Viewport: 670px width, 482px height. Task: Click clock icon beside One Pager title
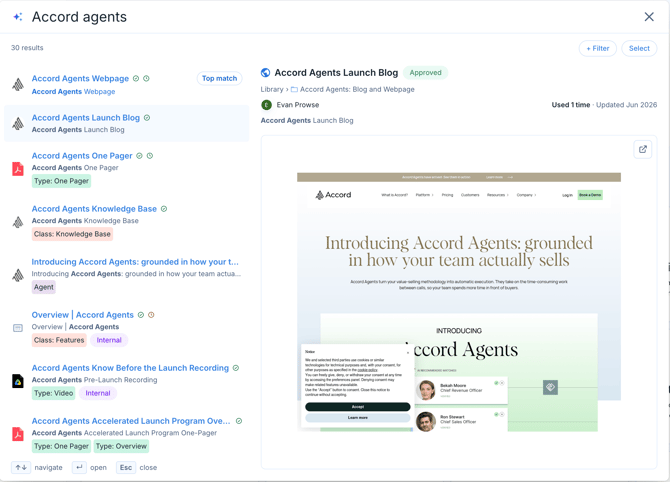150,156
